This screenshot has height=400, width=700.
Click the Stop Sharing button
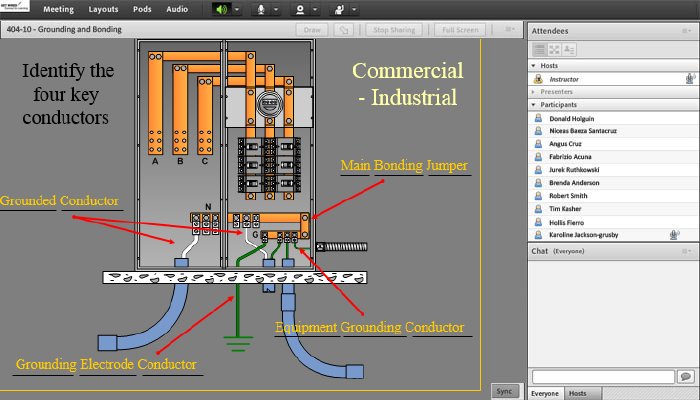(395, 30)
